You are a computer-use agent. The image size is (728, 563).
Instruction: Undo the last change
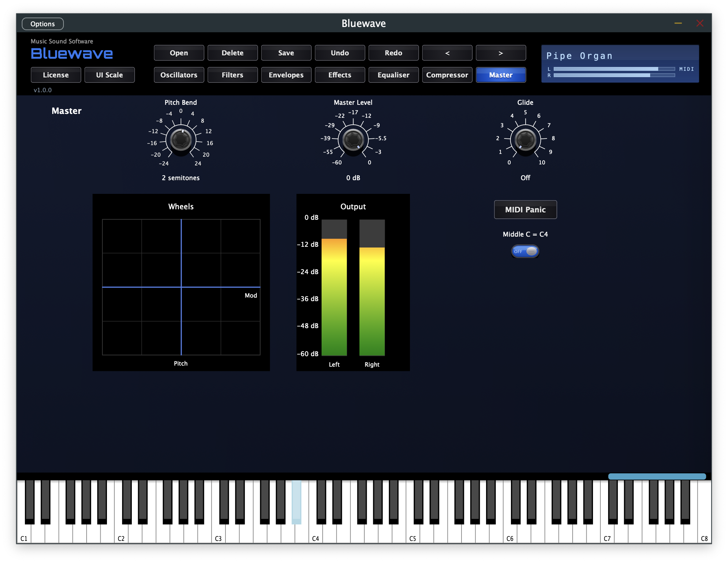[340, 53]
